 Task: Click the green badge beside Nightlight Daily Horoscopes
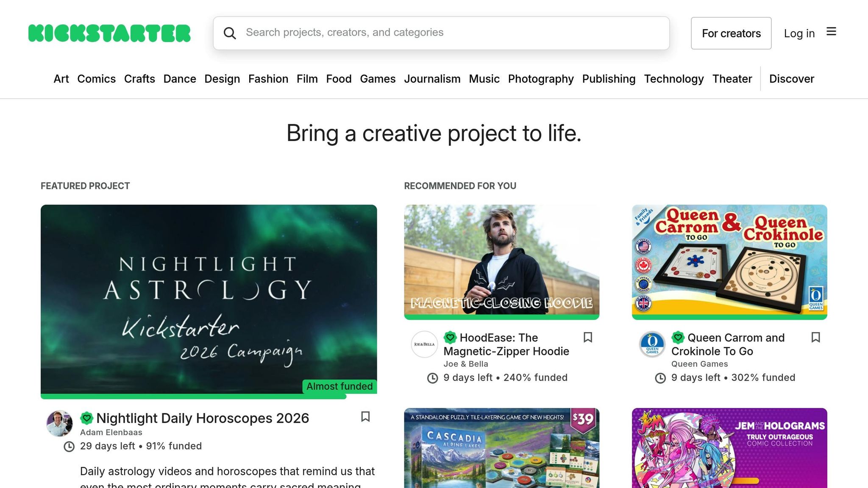[86, 417]
